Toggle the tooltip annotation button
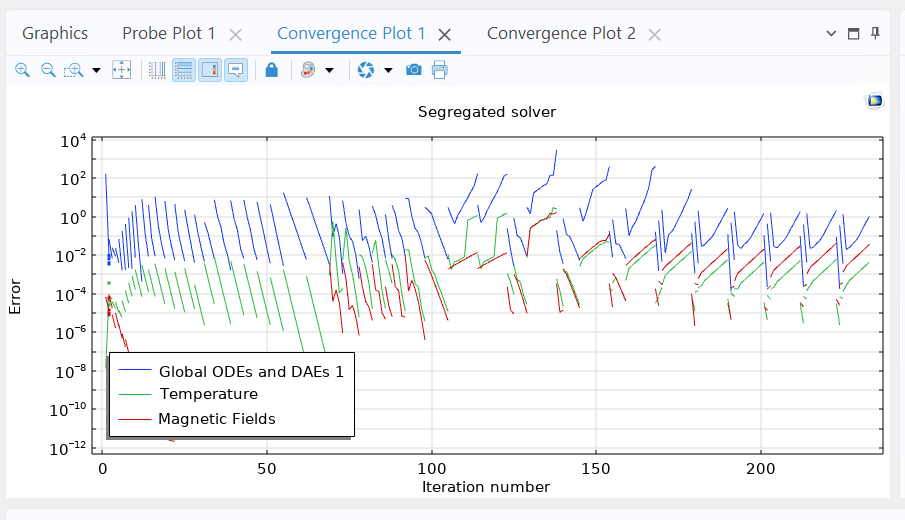The height and width of the screenshot is (520, 905). click(x=236, y=70)
